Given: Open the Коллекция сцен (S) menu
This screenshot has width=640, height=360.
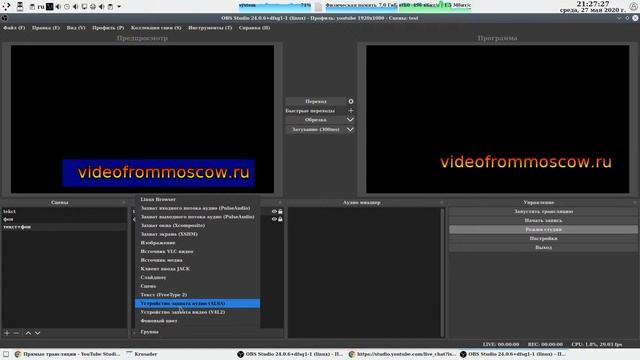Looking at the screenshot, I should point(156,28).
